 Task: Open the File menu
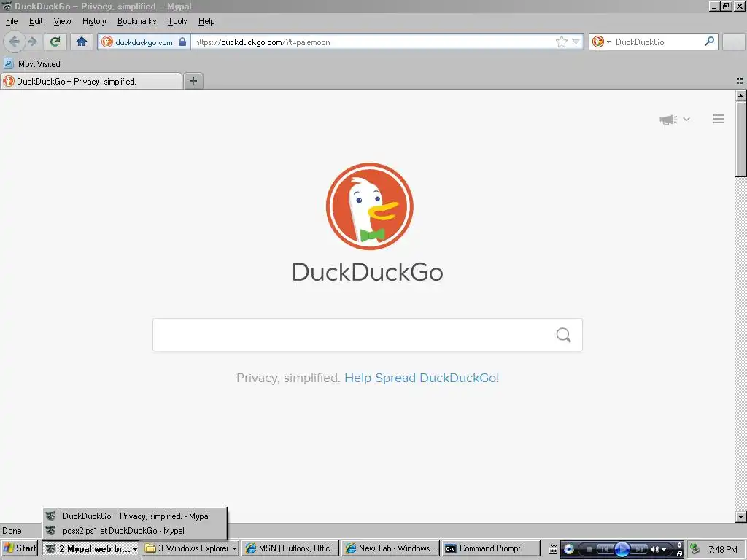[12, 21]
